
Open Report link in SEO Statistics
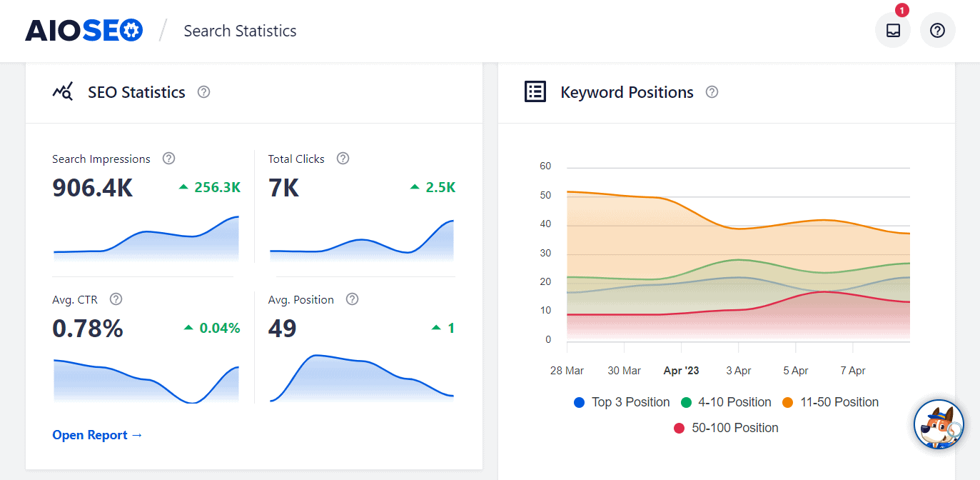pos(98,435)
